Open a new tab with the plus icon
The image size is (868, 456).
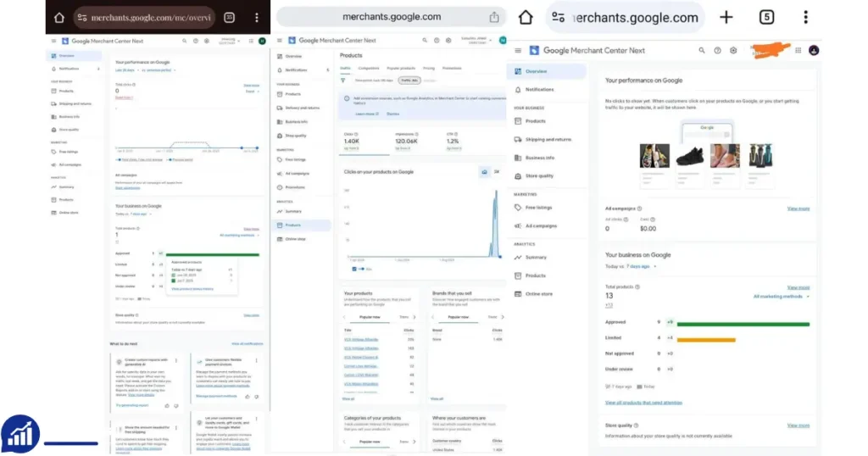726,17
